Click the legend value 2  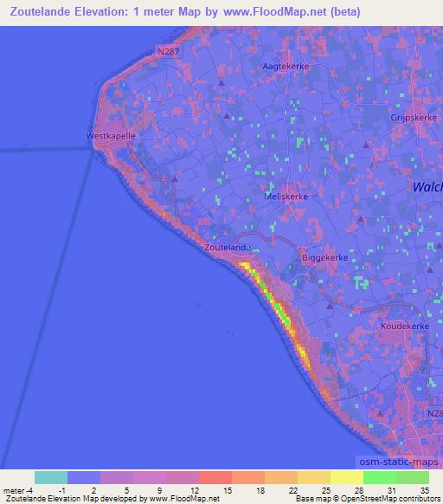tap(93, 491)
